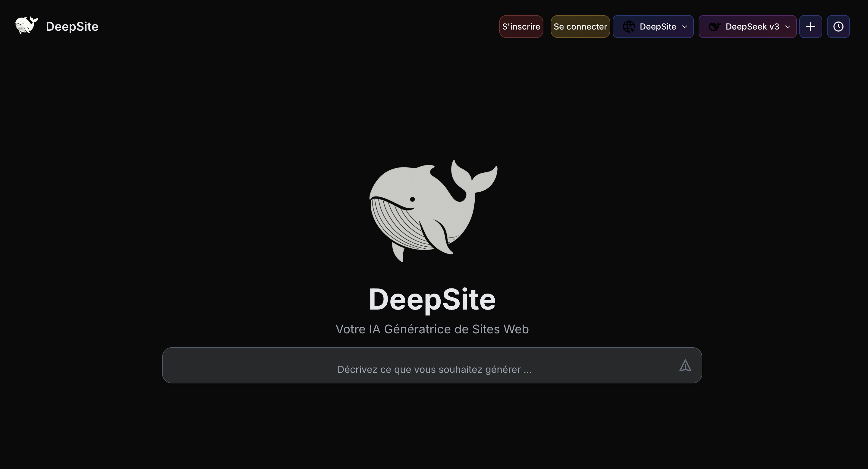Click the globe icon beside DeepSite selector

tap(628, 27)
